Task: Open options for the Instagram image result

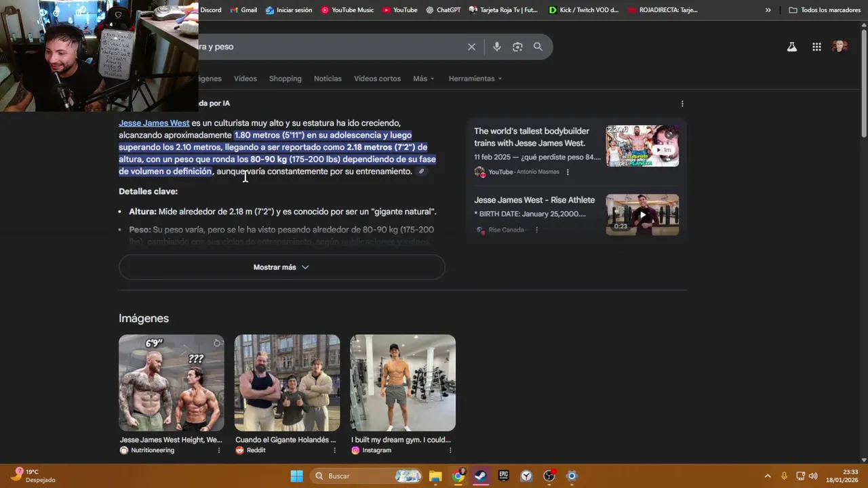Action: 450,451
